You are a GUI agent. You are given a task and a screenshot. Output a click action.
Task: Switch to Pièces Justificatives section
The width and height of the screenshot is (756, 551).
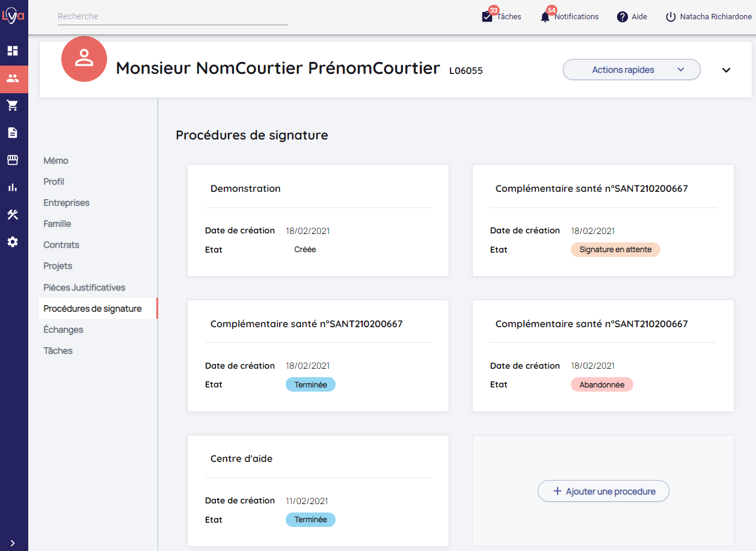point(84,288)
